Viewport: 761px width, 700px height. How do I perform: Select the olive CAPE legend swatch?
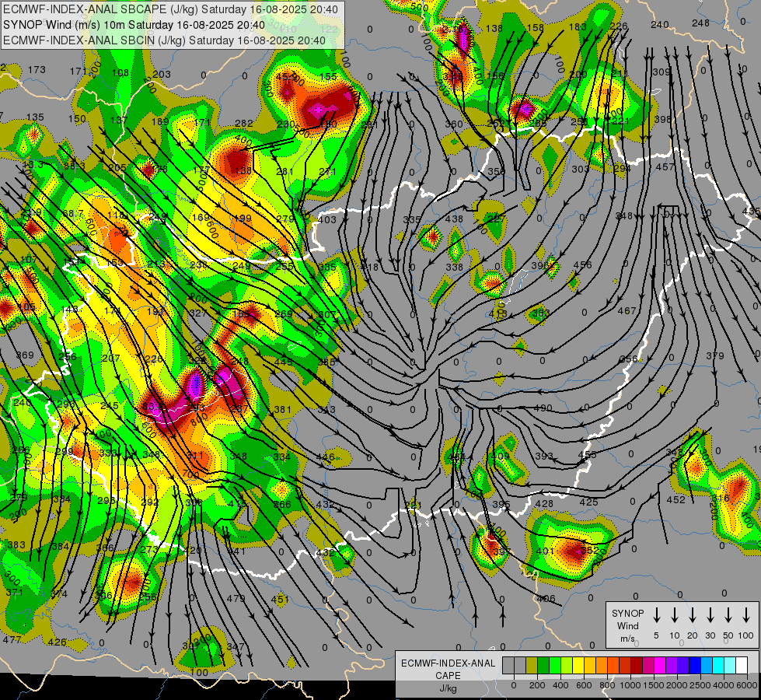(x=532, y=665)
